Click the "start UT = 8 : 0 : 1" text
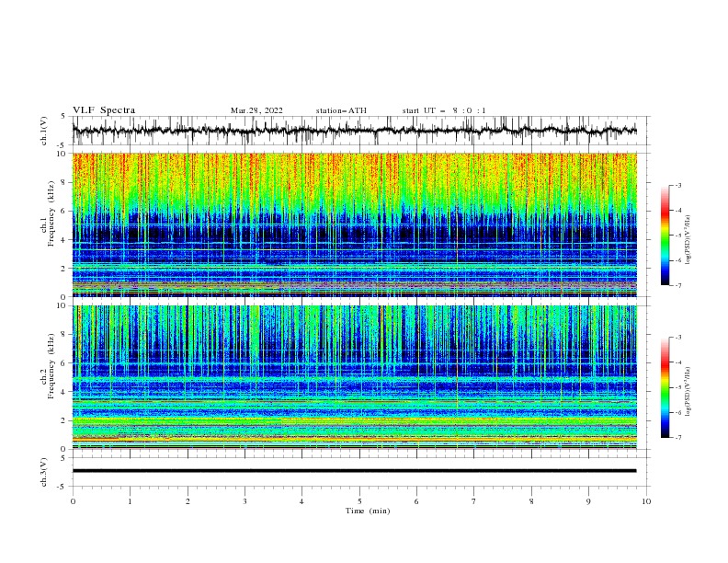Image resolution: width=728 pixels, height=563 pixels. 444,110
